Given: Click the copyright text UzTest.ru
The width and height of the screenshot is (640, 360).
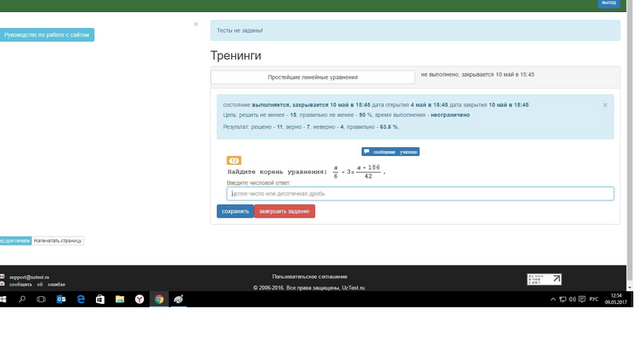Looking at the screenshot, I should click(x=309, y=288).
